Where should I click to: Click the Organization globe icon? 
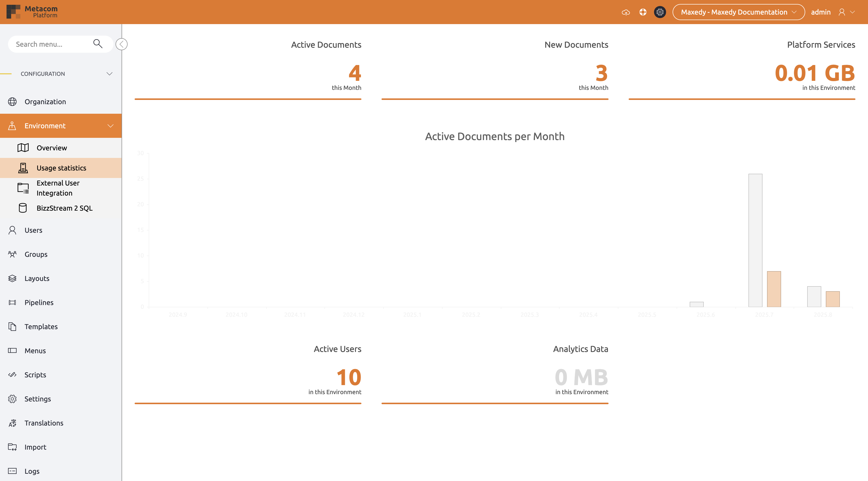pos(13,102)
